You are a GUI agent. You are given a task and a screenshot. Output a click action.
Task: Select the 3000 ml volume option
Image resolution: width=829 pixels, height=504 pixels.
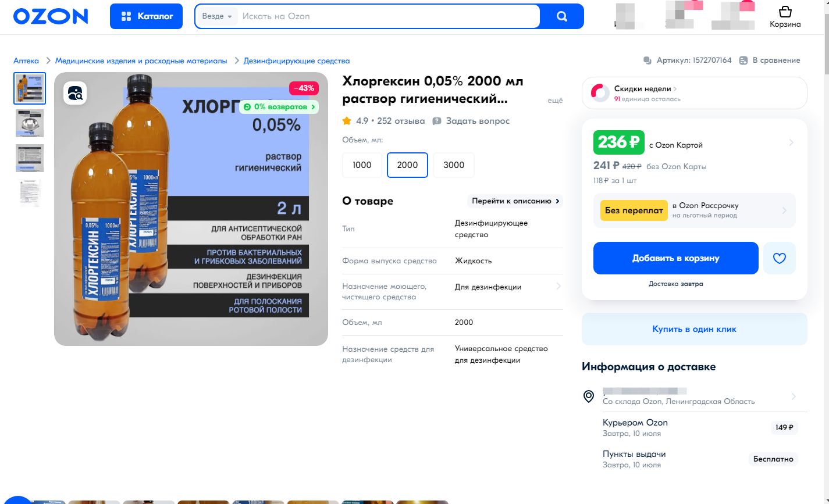[454, 165]
